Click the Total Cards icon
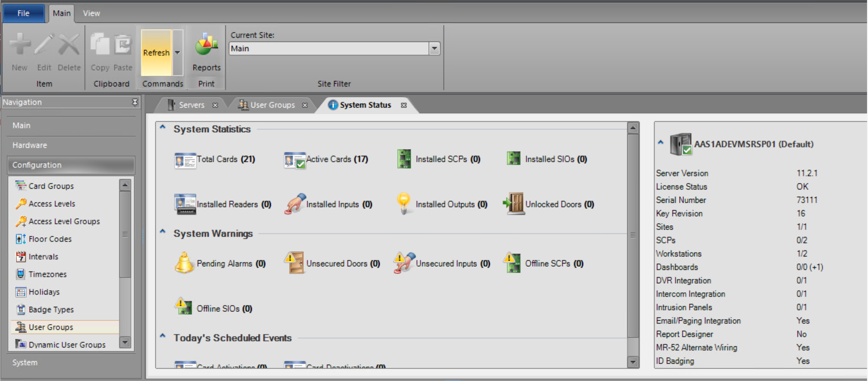Screen dimensions: 868x381 pos(185,160)
